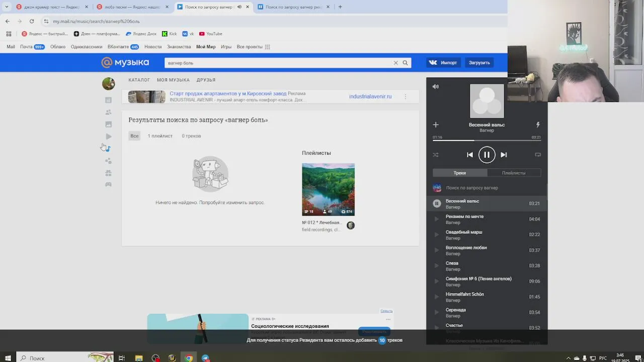Select the 0 треков filter
Image resolution: width=644 pixels, height=362 pixels.
coord(191,136)
